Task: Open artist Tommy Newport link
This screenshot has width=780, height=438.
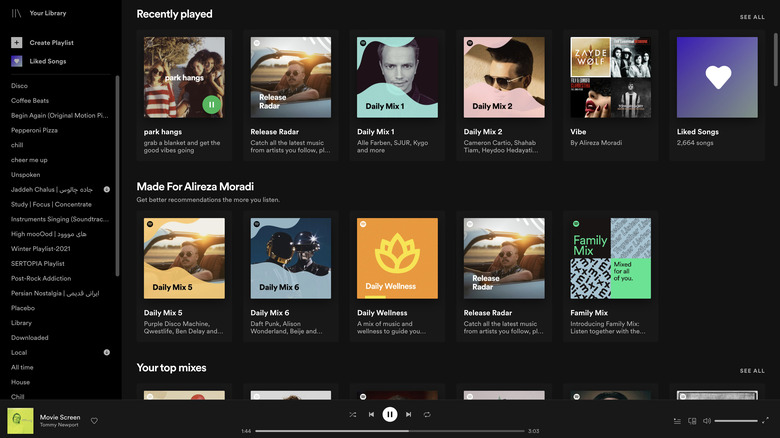Action: 59,425
